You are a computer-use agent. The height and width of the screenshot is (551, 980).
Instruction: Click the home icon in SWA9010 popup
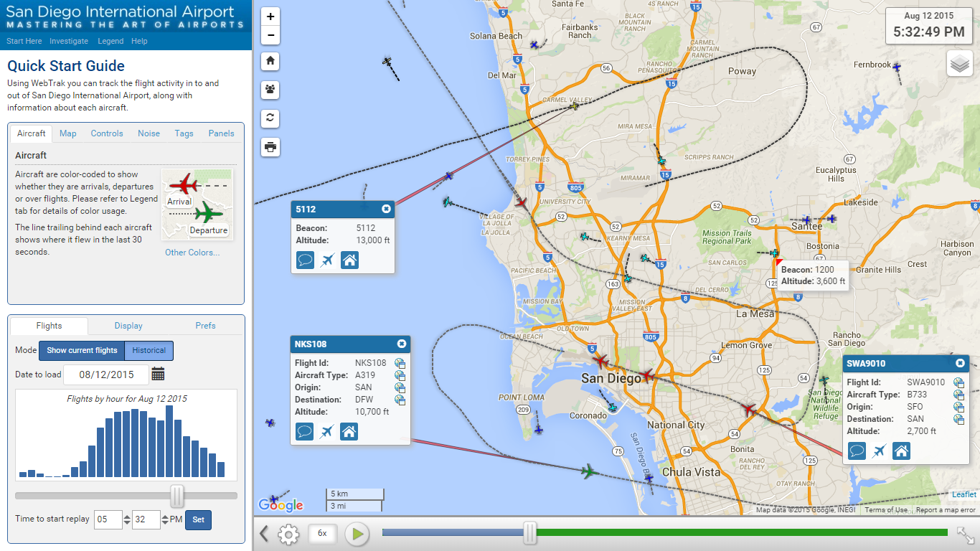pos(901,451)
